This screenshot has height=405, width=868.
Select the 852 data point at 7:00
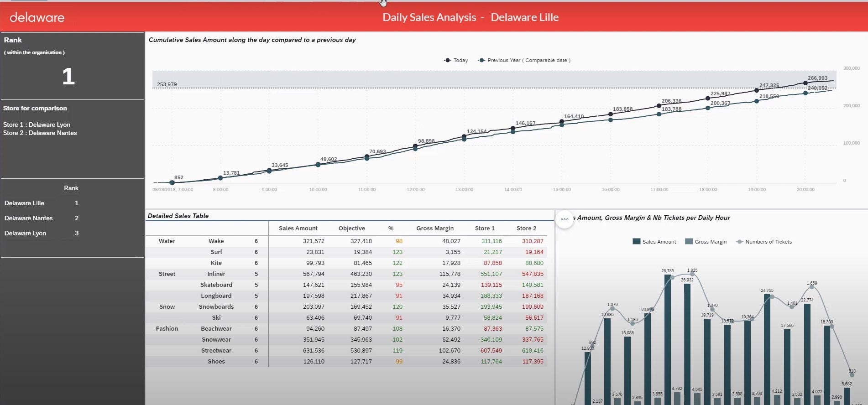click(x=172, y=182)
